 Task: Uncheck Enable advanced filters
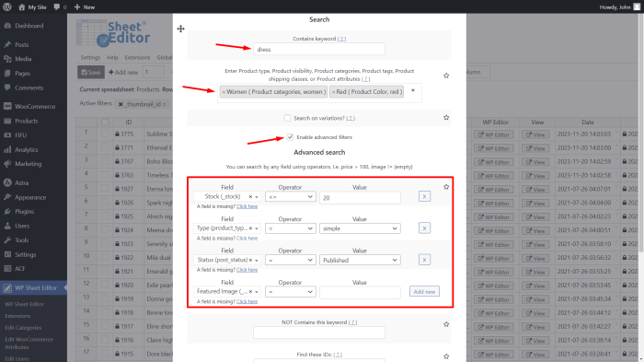pos(290,137)
